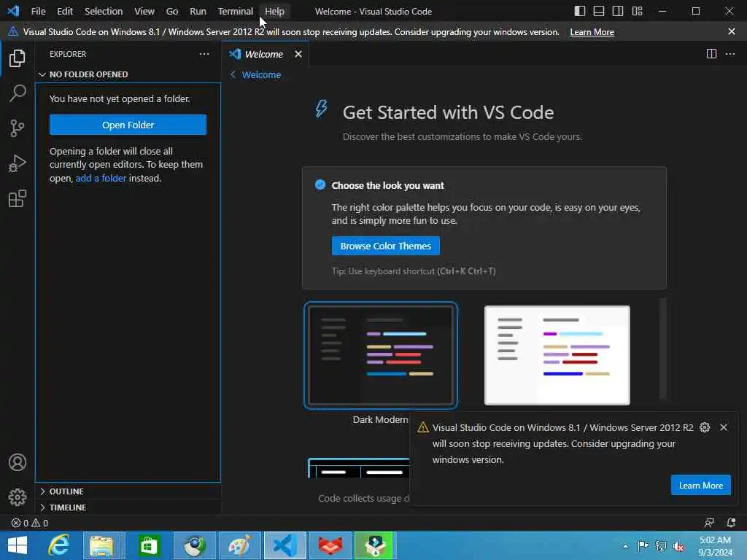This screenshot has height=560, width=747.
Task: Show hidden tray icons arrow
Action: [625, 546]
